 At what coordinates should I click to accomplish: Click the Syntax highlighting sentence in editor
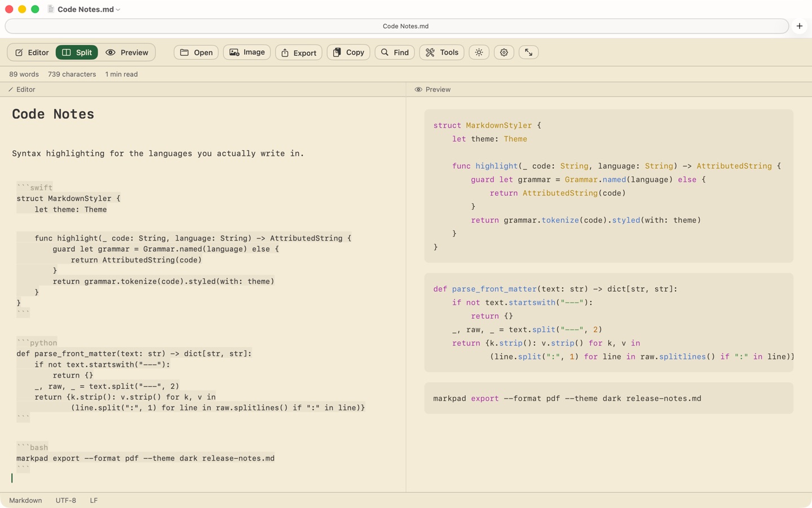158,154
